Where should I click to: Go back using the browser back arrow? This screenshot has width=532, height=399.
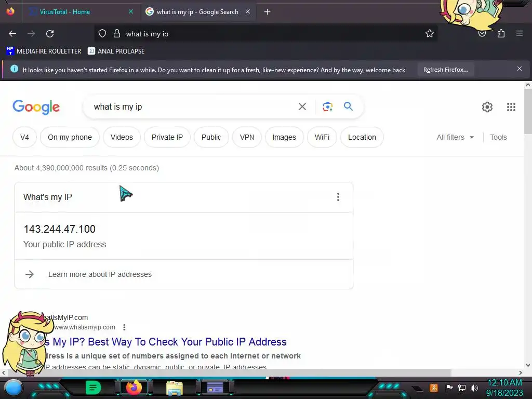(12, 34)
